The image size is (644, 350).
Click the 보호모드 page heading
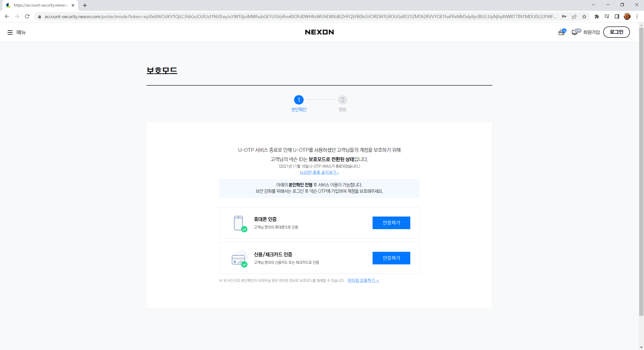[162, 71]
